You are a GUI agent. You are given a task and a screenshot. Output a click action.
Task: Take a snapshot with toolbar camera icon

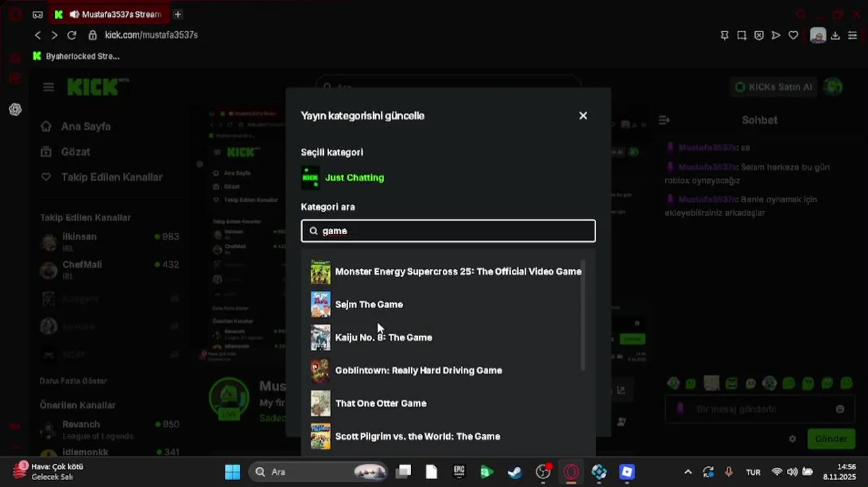tap(742, 35)
